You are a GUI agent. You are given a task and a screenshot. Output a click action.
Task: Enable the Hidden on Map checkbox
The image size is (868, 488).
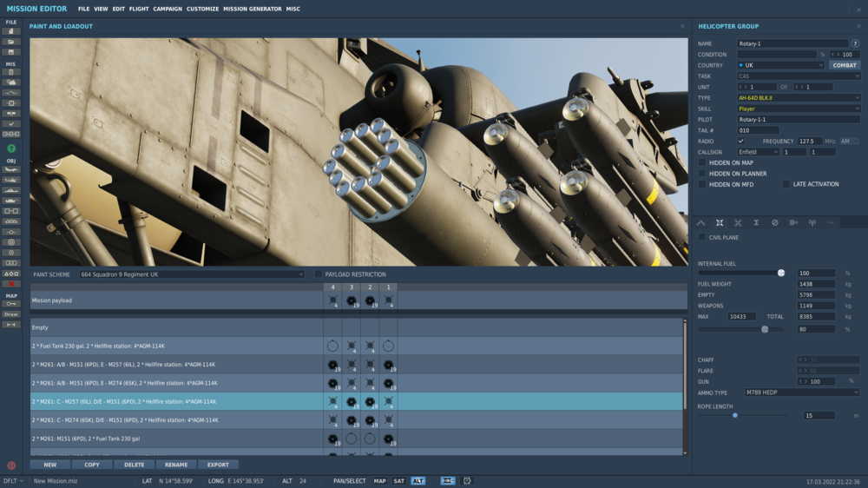click(x=702, y=163)
